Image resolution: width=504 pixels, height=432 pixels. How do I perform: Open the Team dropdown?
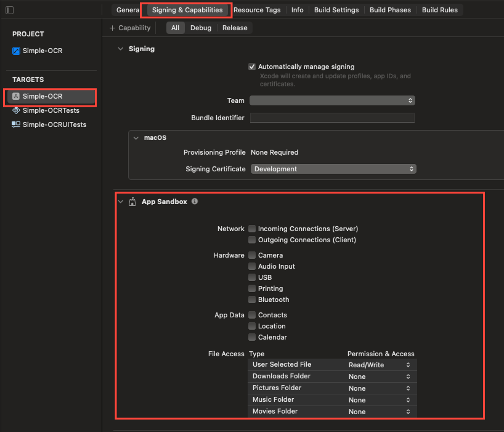coord(332,100)
